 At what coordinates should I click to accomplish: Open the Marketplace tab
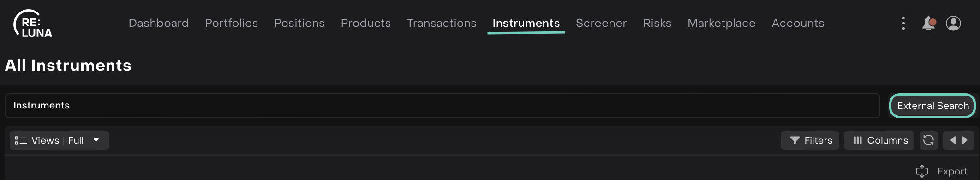coord(722,23)
